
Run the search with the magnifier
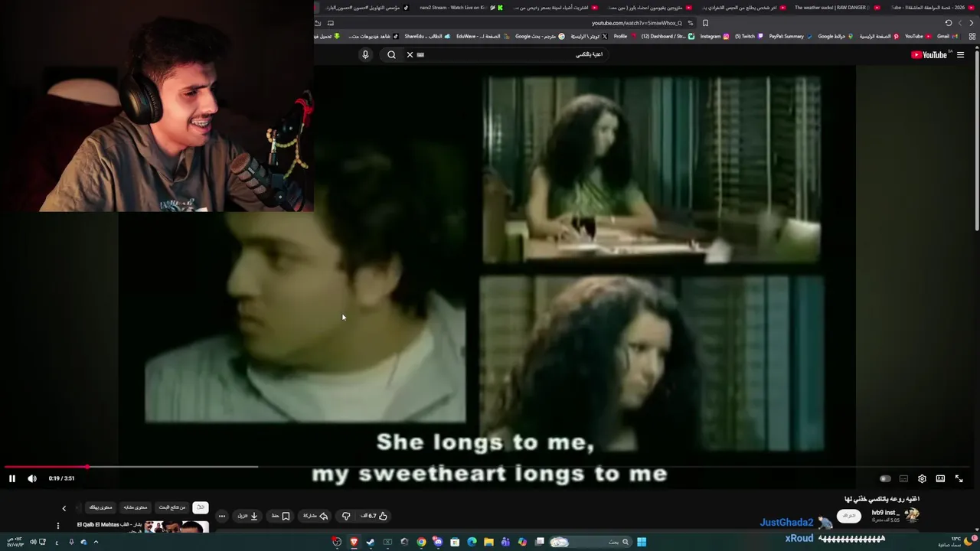click(391, 54)
